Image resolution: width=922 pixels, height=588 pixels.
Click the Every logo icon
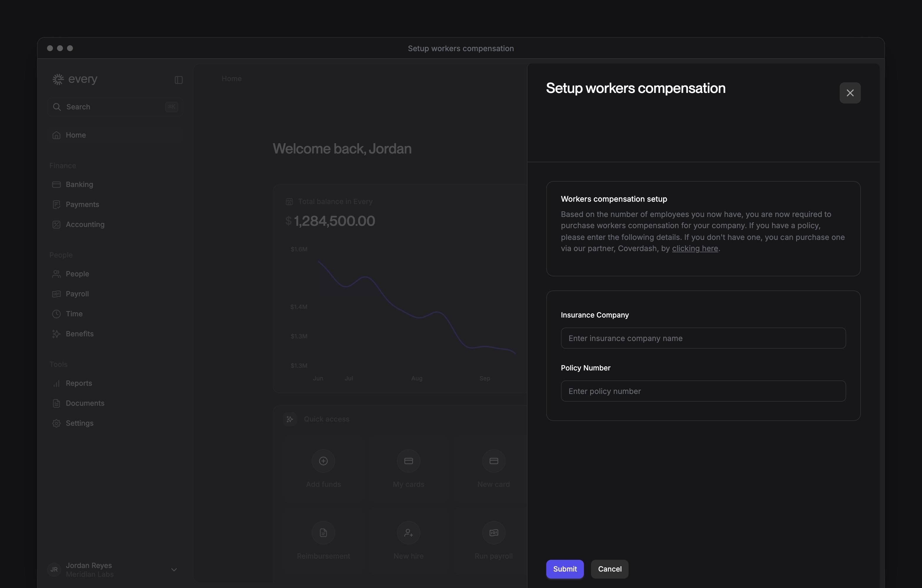[x=58, y=79]
